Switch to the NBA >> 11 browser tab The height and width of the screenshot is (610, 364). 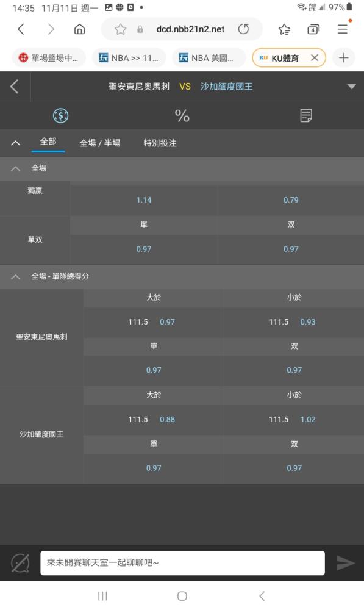click(x=129, y=58)
